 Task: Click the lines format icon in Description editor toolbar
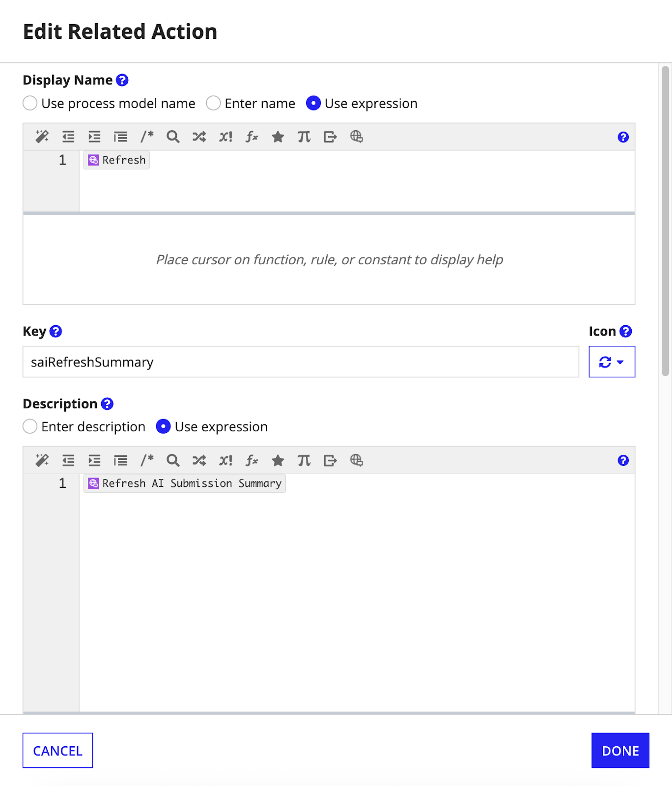(x=120, y=460)
